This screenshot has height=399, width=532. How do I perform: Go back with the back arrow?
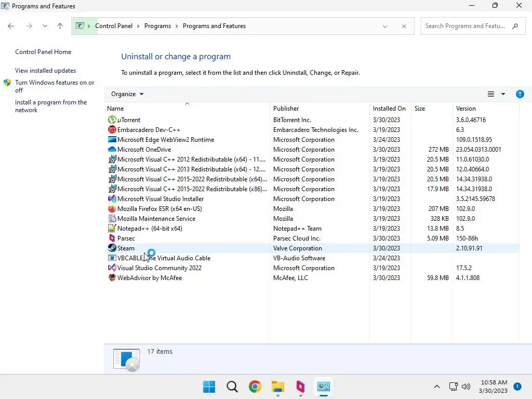point(11,26)
